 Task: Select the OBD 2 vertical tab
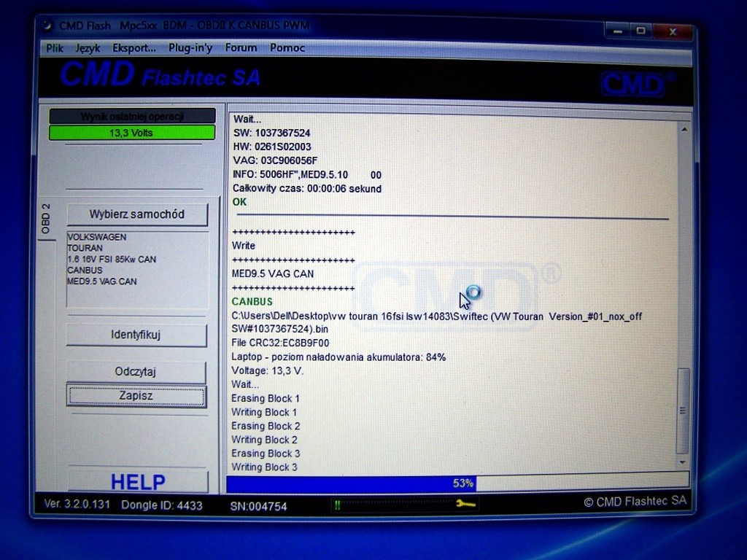46,219
